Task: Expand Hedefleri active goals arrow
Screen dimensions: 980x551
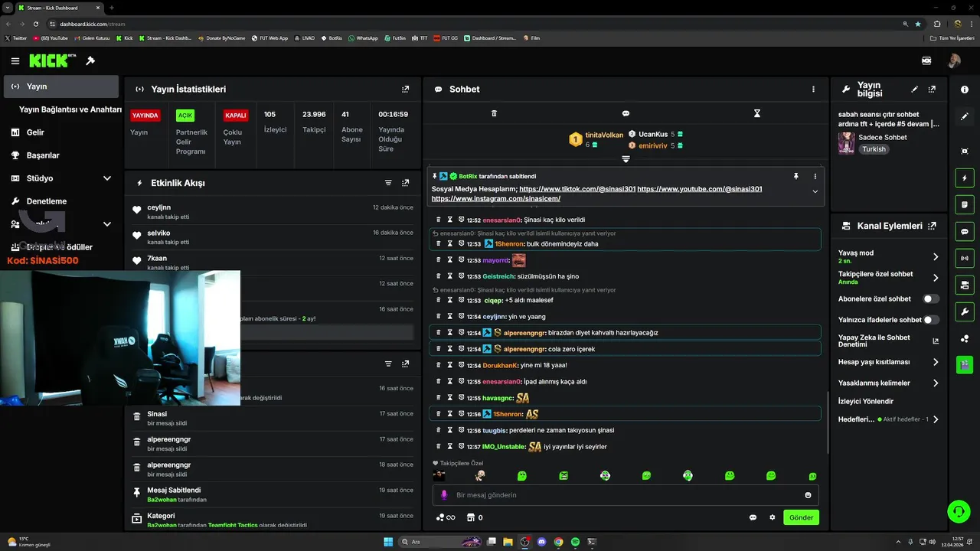Action: (x=936, y=419)
